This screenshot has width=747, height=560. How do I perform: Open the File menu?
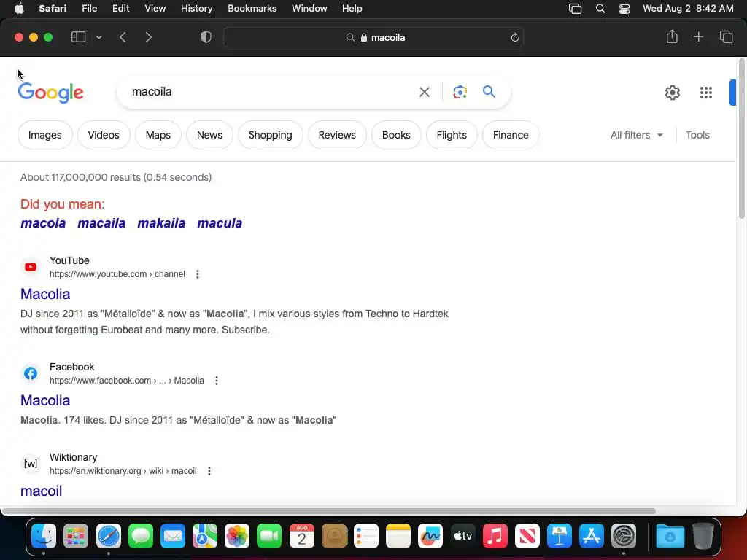tap(89, 9)
